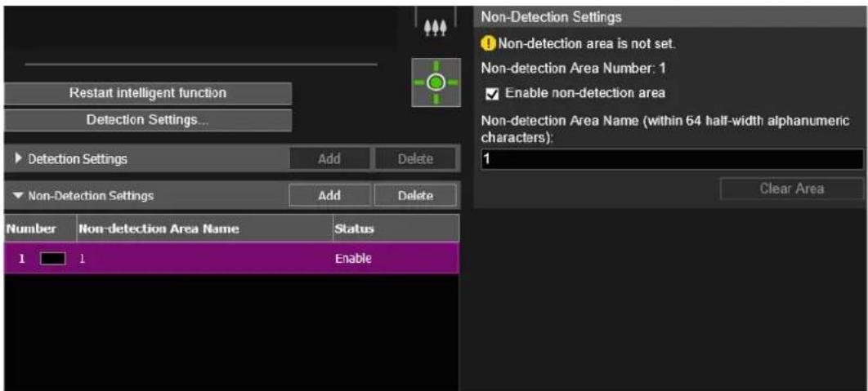The width and height of the screenshot is (868, 391).
Task: Click greyed Delete in Detection Settings row
Action: [415, 159]
